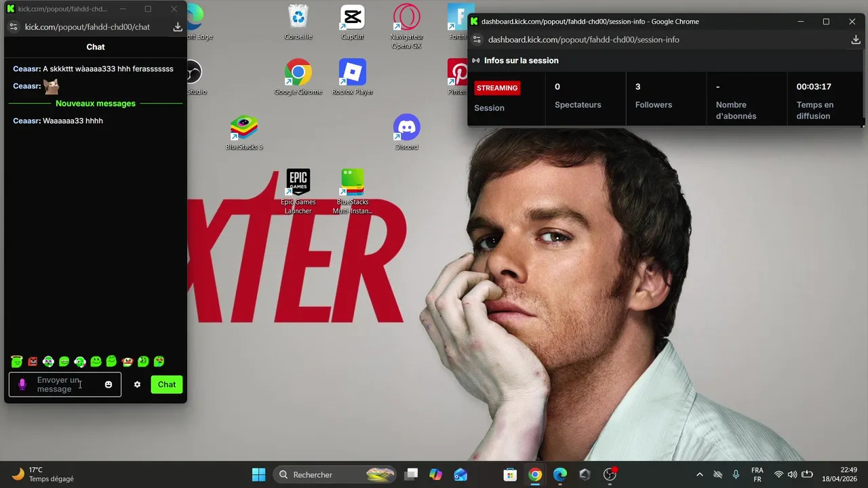868x488 pixels.
Task: Switch to Chrome in the taskbar
Action: (x=535, y=474)
